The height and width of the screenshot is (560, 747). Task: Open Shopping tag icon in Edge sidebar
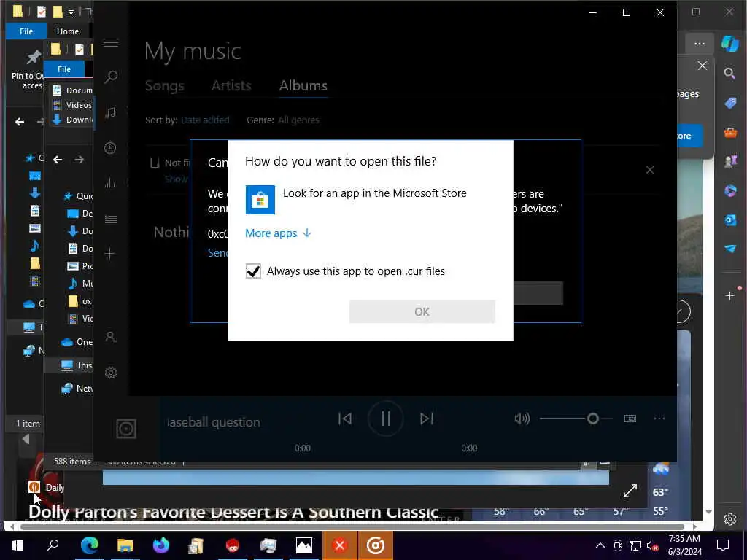(729, 104)
